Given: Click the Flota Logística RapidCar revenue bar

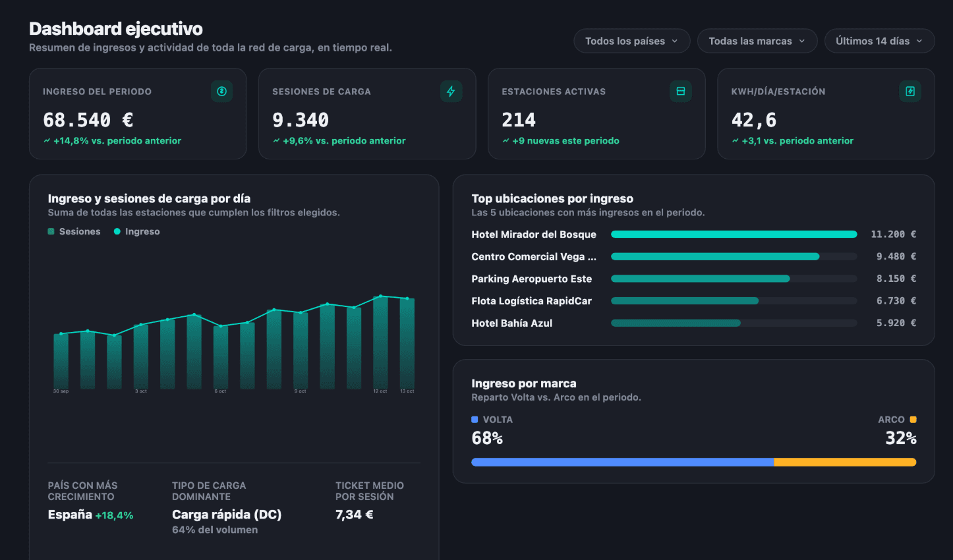Looking at the screenshot, I should (x=685, y=301).
